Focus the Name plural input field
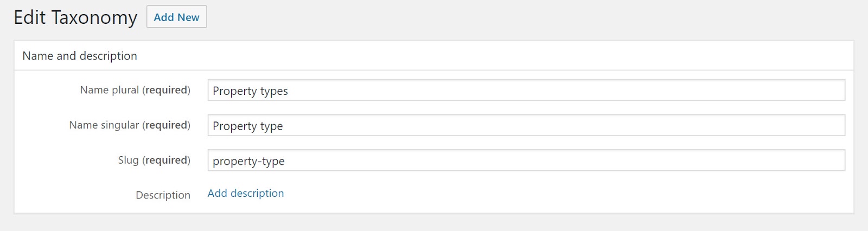This screenshot has width=868, height=231. (526, 91)
